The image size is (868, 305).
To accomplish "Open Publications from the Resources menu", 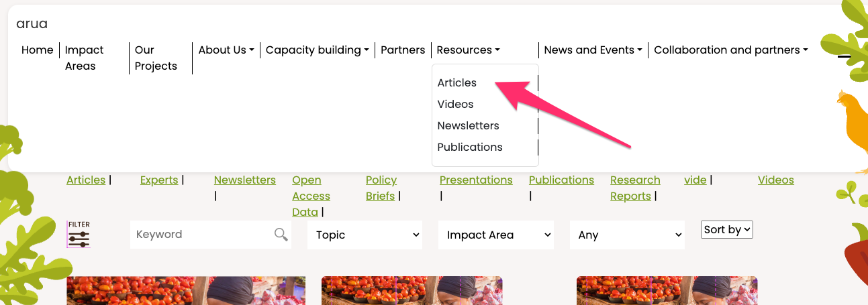I will [469, 147].
